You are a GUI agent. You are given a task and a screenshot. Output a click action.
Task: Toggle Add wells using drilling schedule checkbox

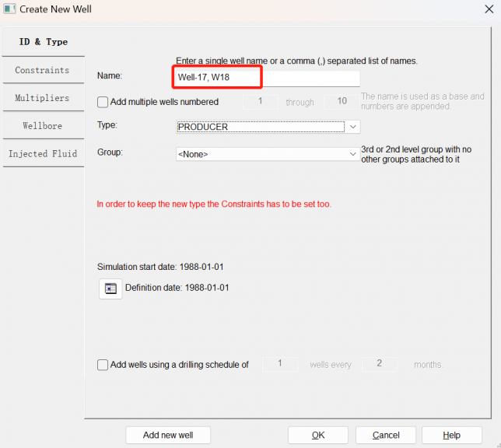pyautogui.click(x=103, y=365)
